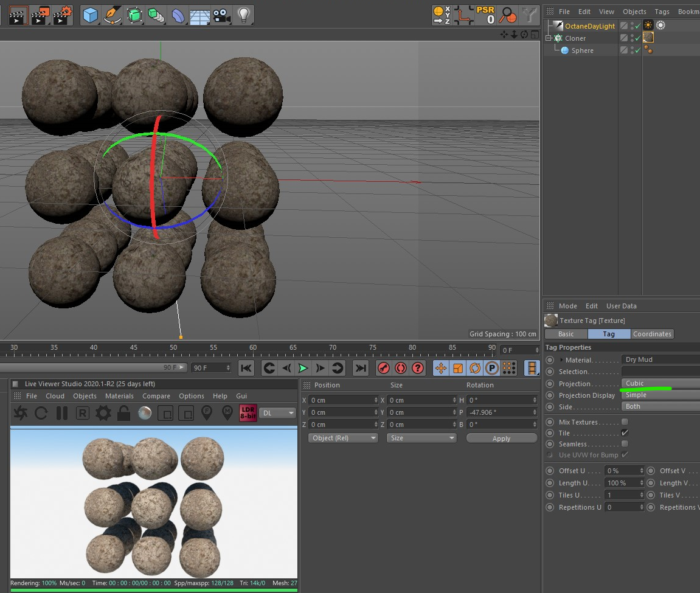This screenshot has height=593, width=700.
Task: Open the Materials menu in Live Viewer
Action: (x=119, y=396)
